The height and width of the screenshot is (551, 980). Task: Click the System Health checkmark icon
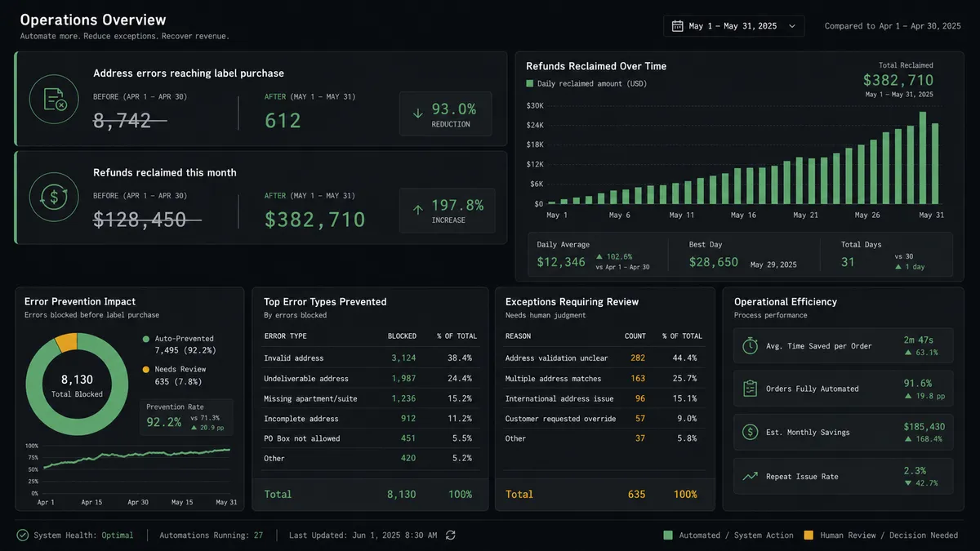[x=23, y=535]
